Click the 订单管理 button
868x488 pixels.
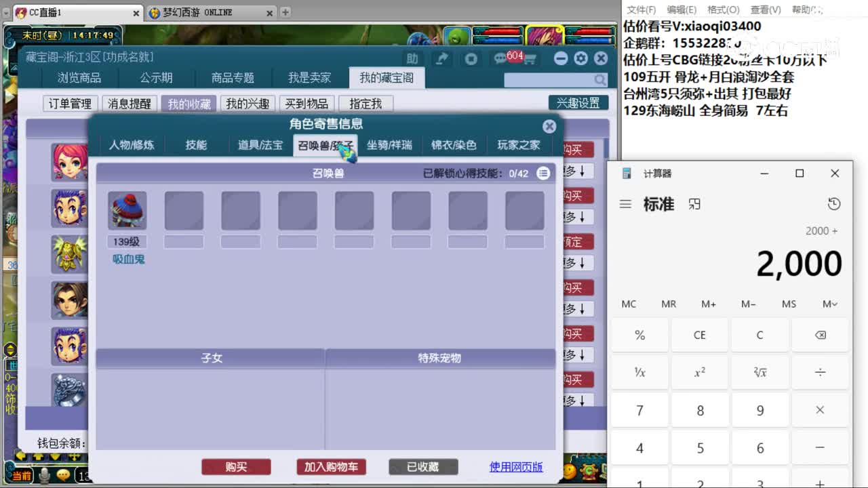70,104
